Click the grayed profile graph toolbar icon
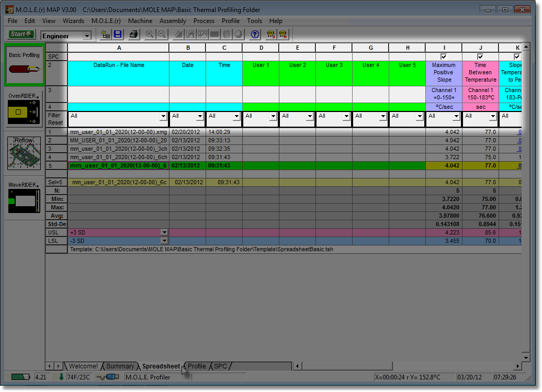This screenshot has height=392, width=542. (202, 34)
